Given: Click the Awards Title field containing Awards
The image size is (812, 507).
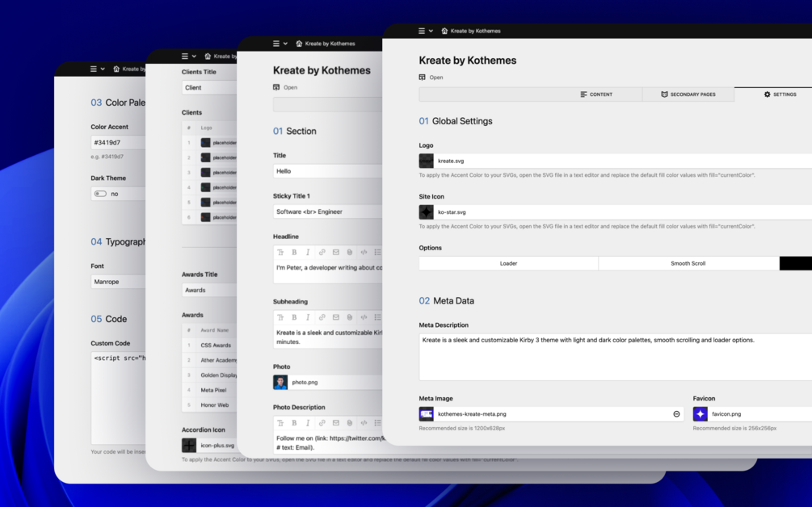Looking at the screenshot, I should [x=209, y=290].
